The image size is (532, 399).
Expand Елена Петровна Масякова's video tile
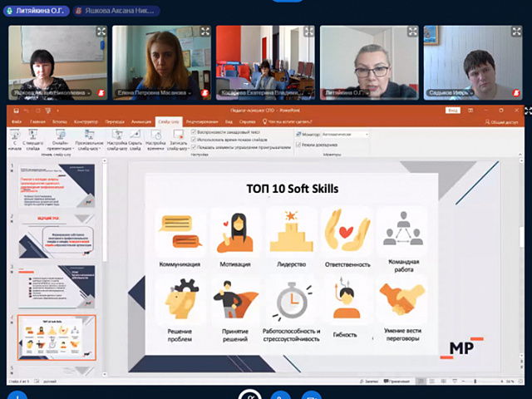click(x=204, y=32)
